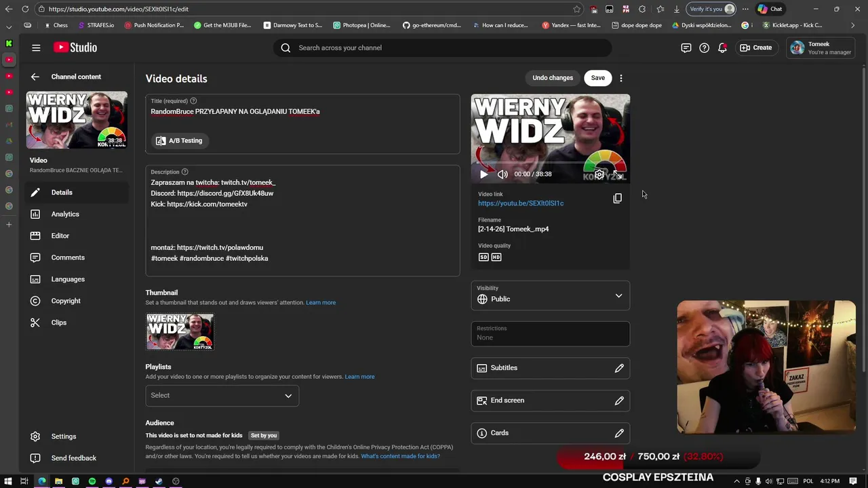This screenshot has height=488, width=868.
Task: Click What's content made for kids link
Action: click(x=400, y=456)
